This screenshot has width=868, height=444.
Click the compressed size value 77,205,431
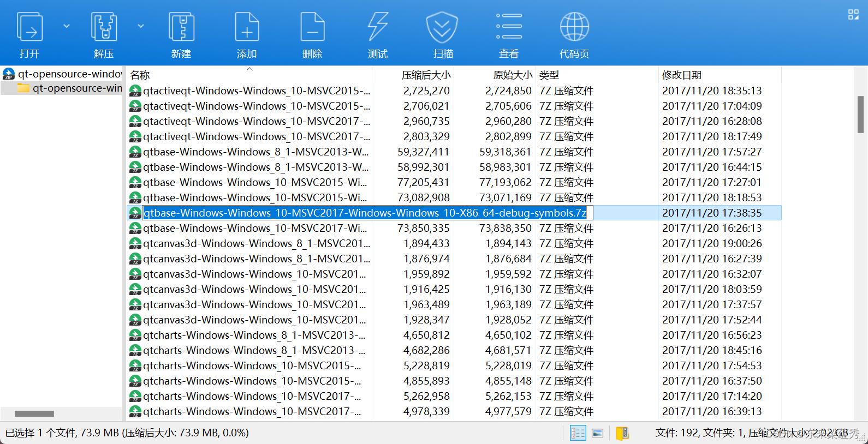[424, 182]
